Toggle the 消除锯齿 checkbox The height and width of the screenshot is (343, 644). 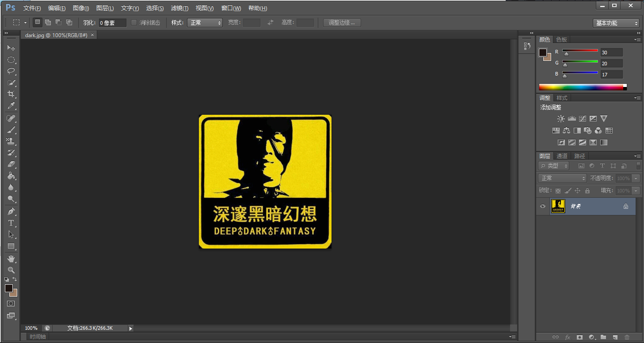(134, 23)
